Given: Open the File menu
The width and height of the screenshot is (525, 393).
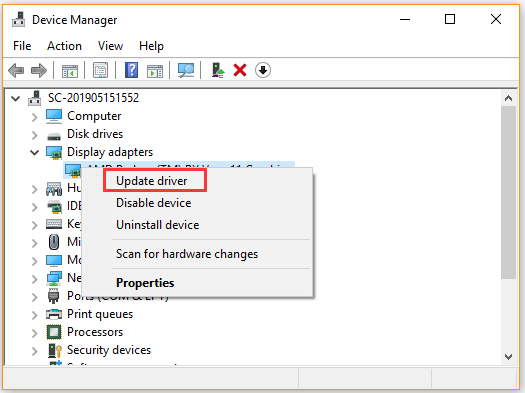Looking at the screenshot, I should 22,46.
